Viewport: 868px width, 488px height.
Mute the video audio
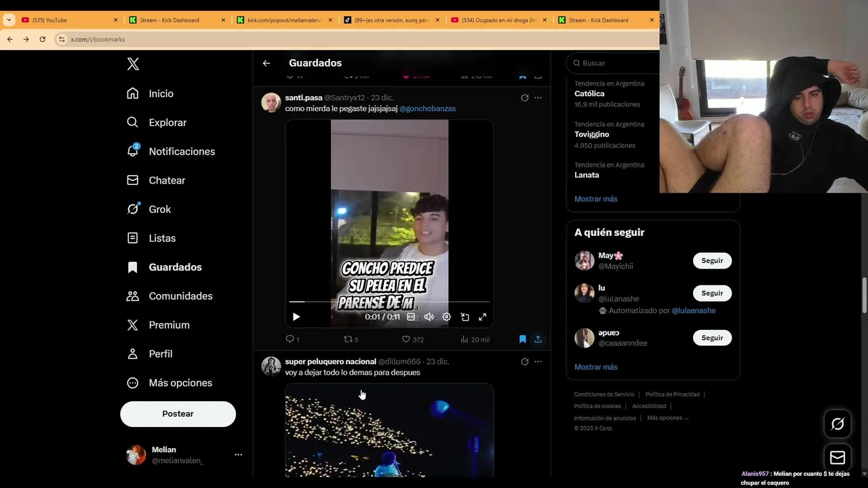[429, 317]
